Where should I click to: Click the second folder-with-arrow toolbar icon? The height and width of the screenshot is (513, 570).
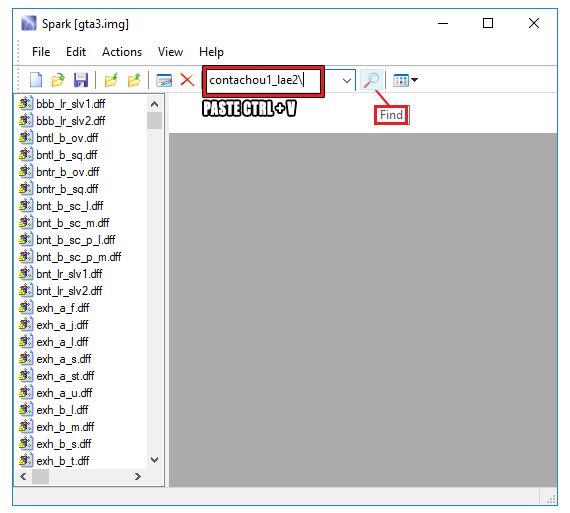(134, 80)
